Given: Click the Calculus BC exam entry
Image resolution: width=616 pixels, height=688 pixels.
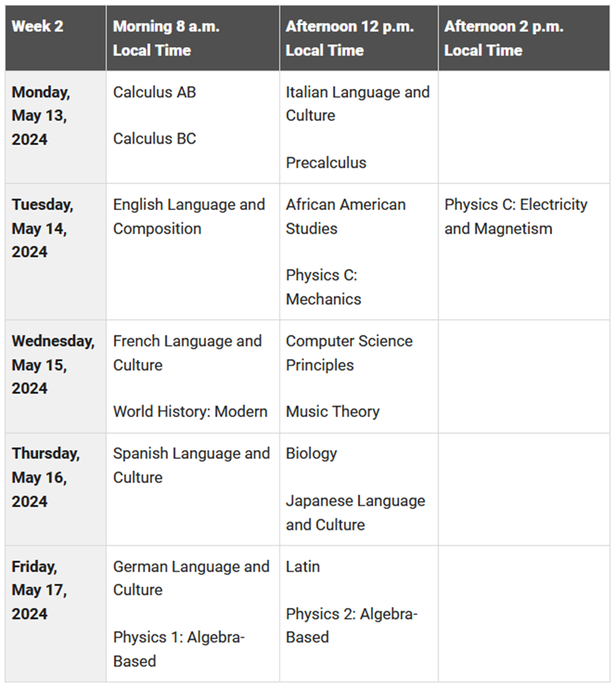Looking at the screenshot, I should pos(154,138).
